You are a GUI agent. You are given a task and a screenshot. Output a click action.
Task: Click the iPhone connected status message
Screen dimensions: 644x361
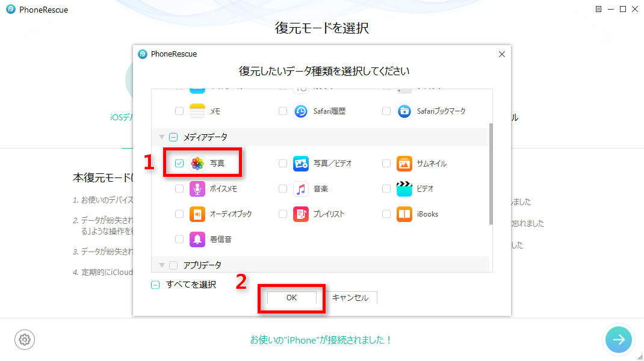[321, 340]
